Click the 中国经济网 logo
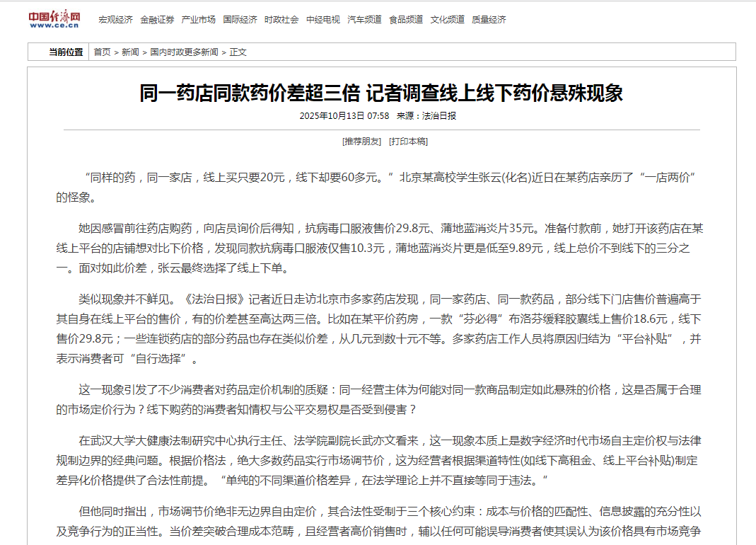Image resolution: width=756 pixels, height=545 pixels. (x=54, y=19)
